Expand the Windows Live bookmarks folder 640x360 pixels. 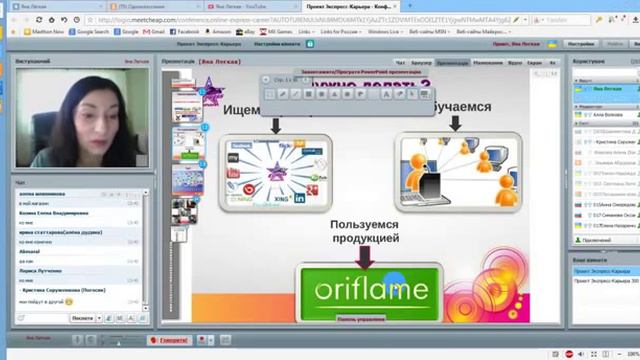pyautogui.click(x=385, y=31)
